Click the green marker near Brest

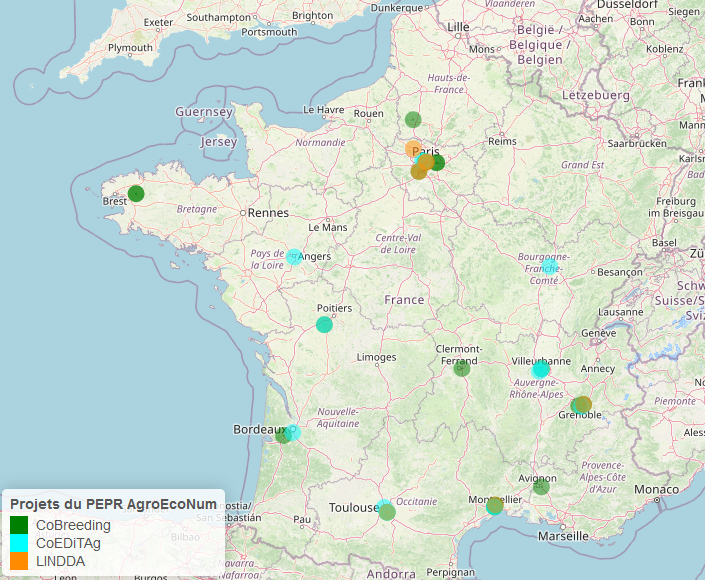pos(136,194)
